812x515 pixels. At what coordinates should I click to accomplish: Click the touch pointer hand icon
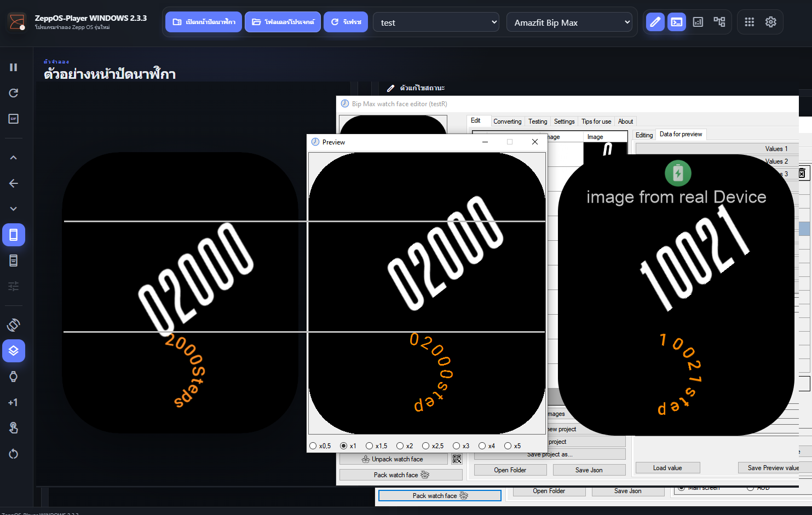coord(14,428)
